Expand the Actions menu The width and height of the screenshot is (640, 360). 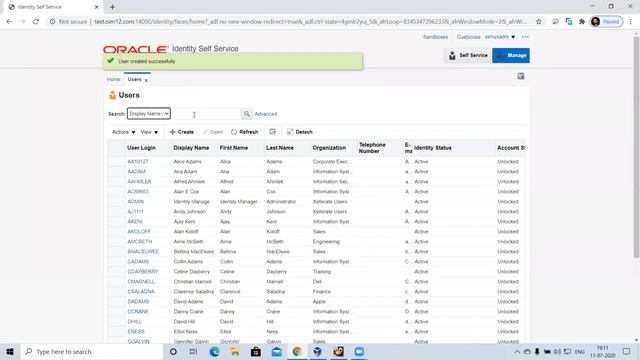(124, 132)
